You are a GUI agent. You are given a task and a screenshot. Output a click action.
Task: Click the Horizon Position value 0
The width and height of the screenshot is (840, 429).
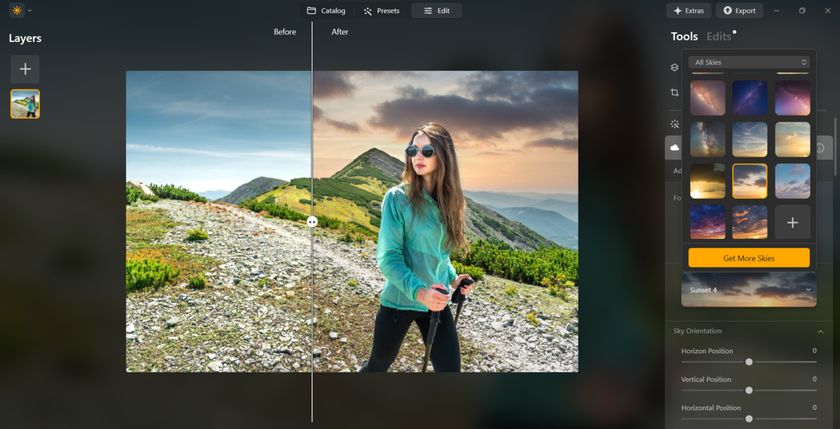pyautogui.click(x=814, y=351)
